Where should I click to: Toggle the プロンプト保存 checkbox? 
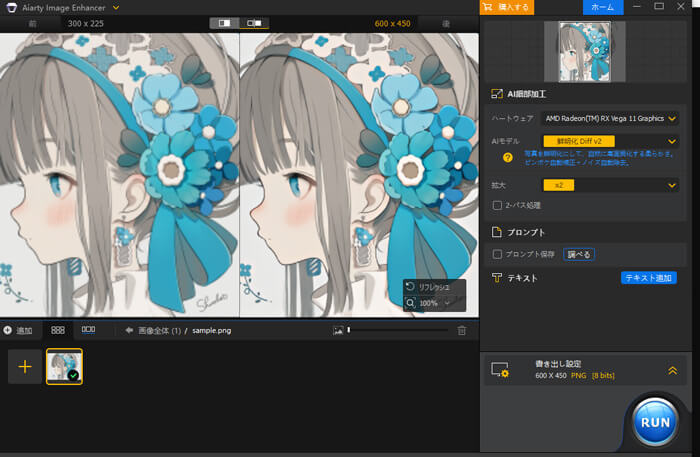click(498, 254)
